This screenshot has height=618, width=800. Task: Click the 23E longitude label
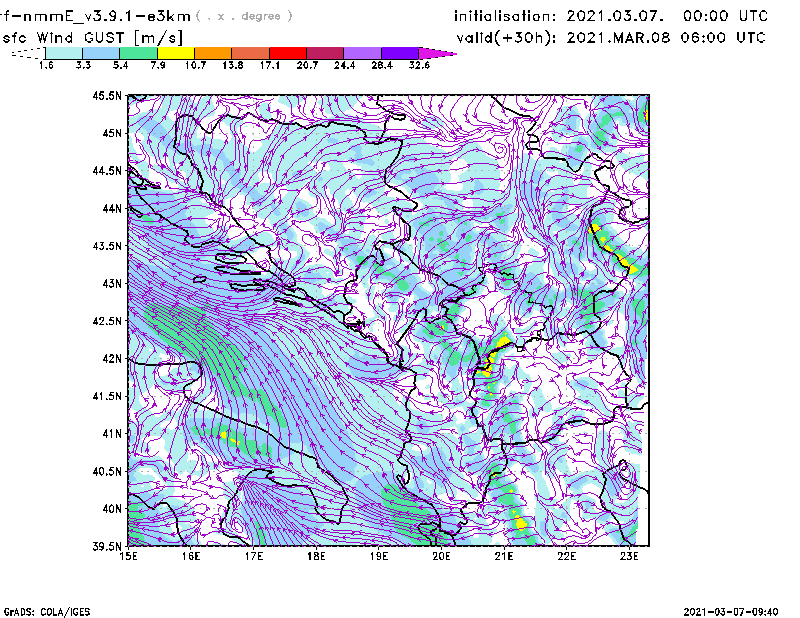629,556
